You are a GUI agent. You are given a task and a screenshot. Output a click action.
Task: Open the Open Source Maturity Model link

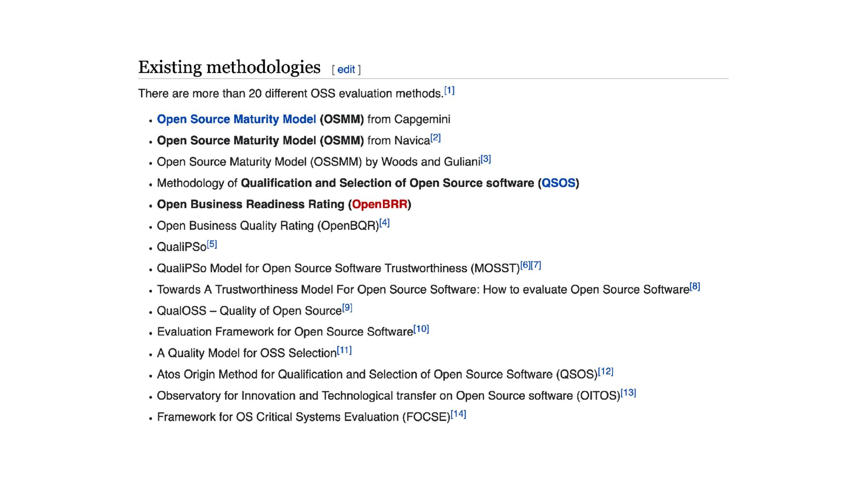[x=236, y=119]
